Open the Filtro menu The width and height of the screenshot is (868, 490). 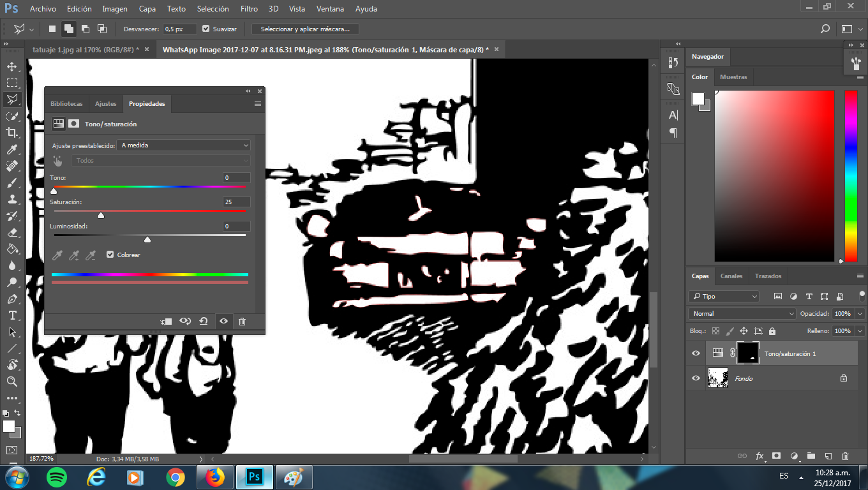tap(250, 9)
